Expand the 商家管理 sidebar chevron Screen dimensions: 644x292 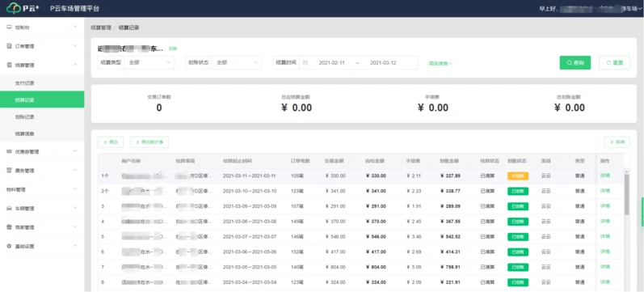point(75,227)
